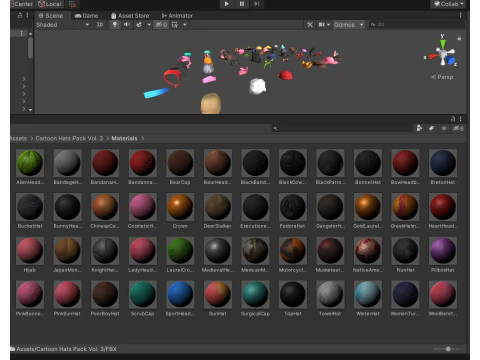Click the blue Z axis on the gizmo

click(451, 61)
